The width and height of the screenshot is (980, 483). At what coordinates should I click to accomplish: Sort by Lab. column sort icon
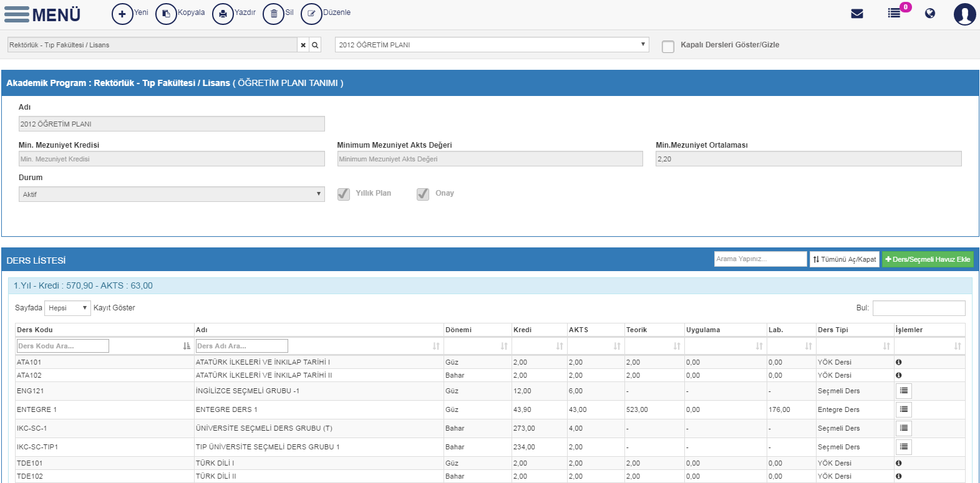coord(808,346)
